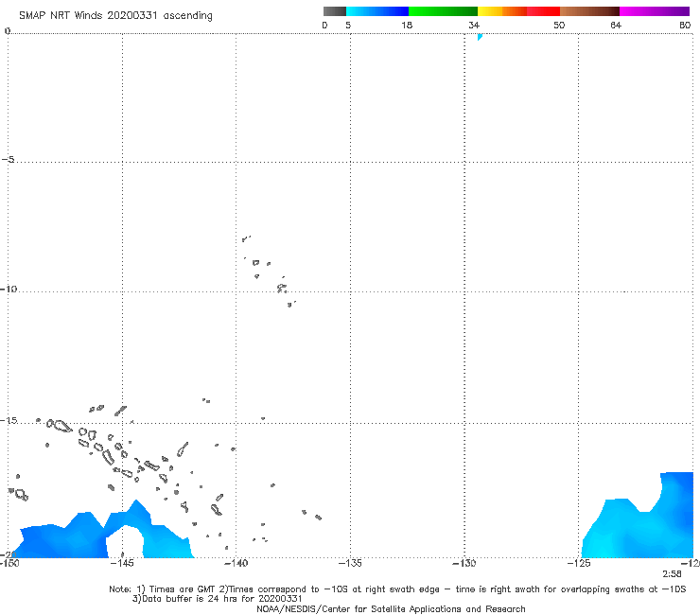The image size is (700, 615).
Task: Click the longitude label '-135'
Action: click(350, 563)
